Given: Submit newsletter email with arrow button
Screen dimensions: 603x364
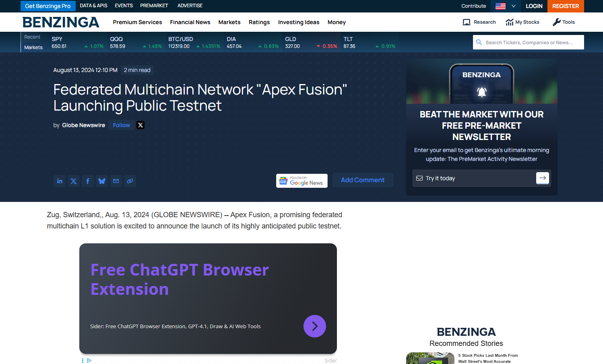Looking at the screenshot, I should pos(542,178).
